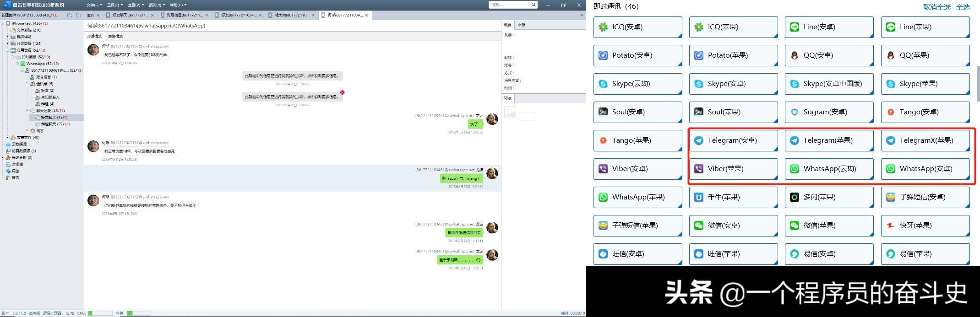
Task: Expand the 数据文件 (40) tree node
Action: click(x=7, y=137)
